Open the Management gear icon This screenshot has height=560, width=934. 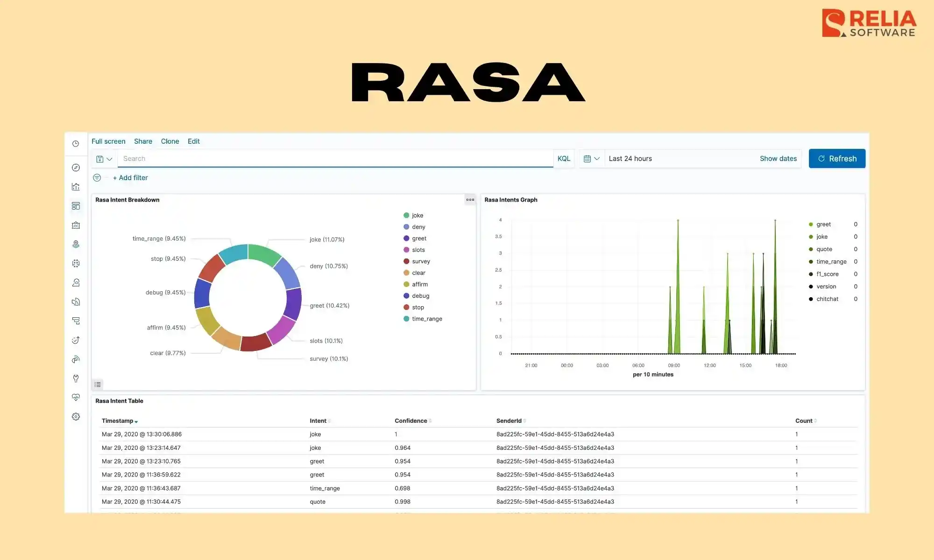tap(76, 417)
